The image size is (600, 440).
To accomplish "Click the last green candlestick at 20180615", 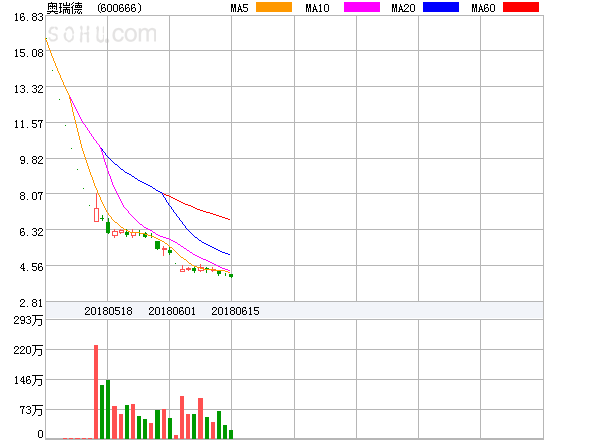I will click(231, 275).
